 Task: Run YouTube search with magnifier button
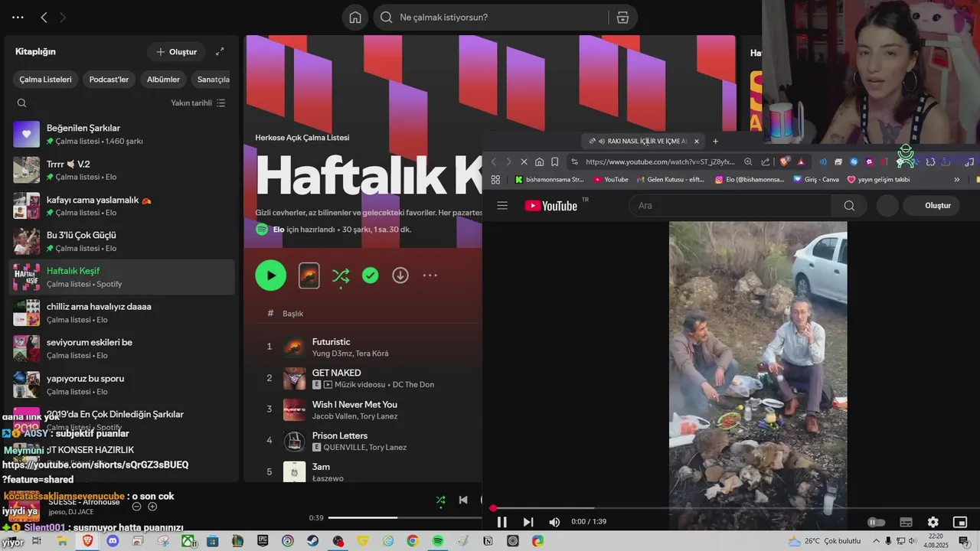tap(849, 205)
